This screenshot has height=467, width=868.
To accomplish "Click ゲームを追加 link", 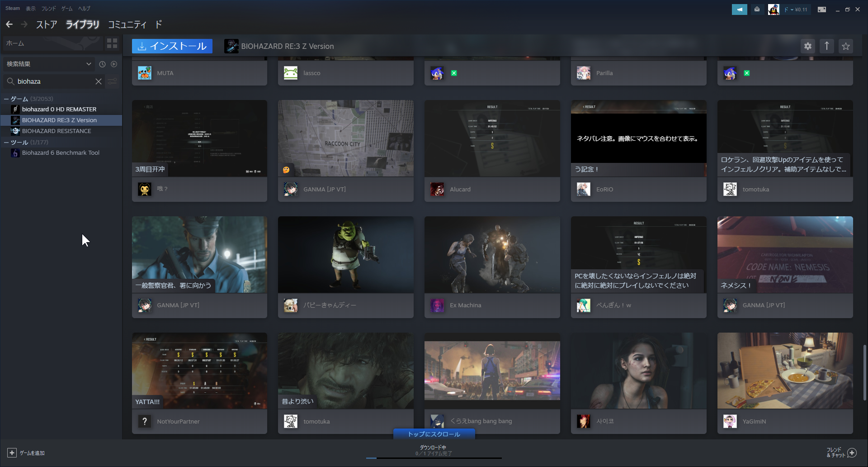I will [32, 453].
